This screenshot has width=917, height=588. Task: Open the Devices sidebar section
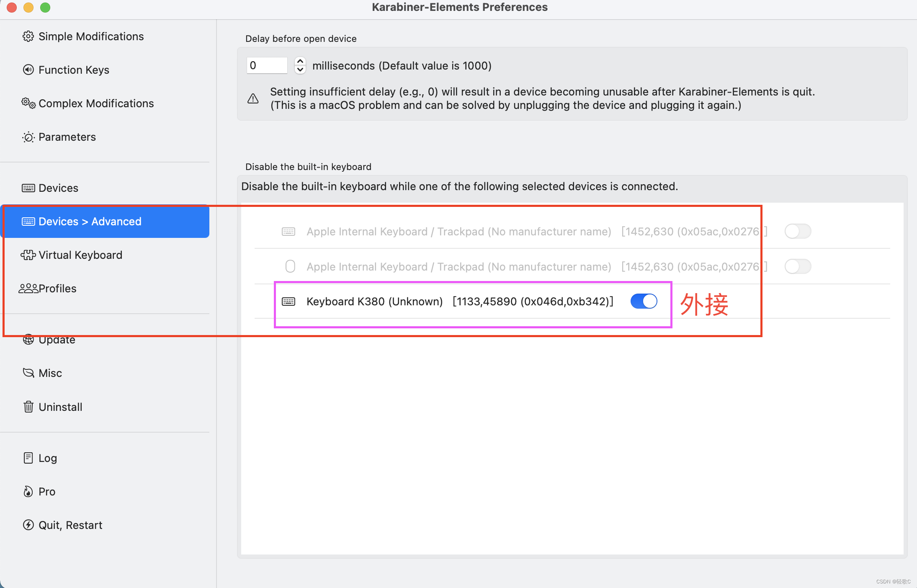pos(58,188)
